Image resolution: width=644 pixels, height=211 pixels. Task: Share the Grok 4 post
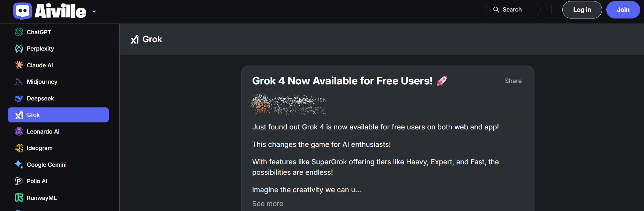click(513, 81)
